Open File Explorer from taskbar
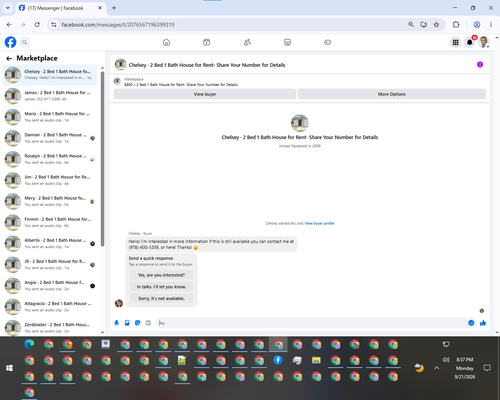Viewport: 500px width, 400px height. tap(316, 360)
